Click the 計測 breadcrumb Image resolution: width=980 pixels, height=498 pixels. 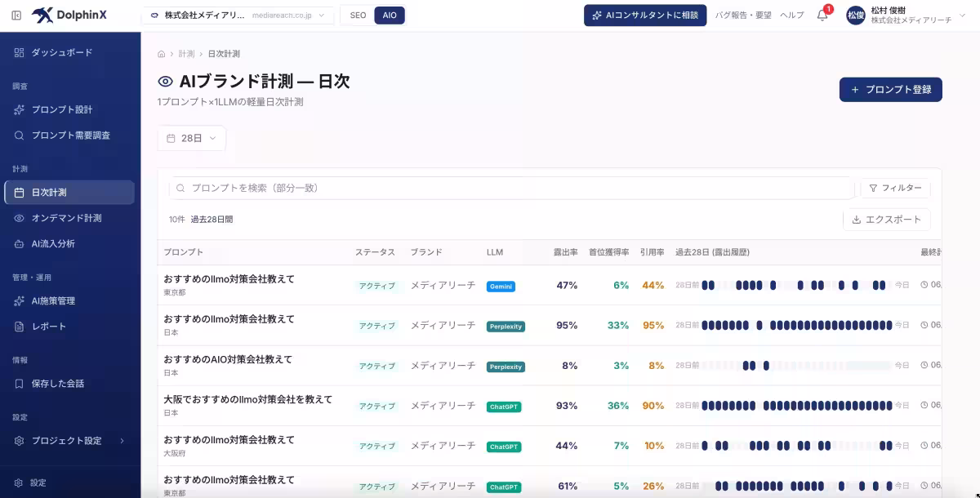(187, 54)
